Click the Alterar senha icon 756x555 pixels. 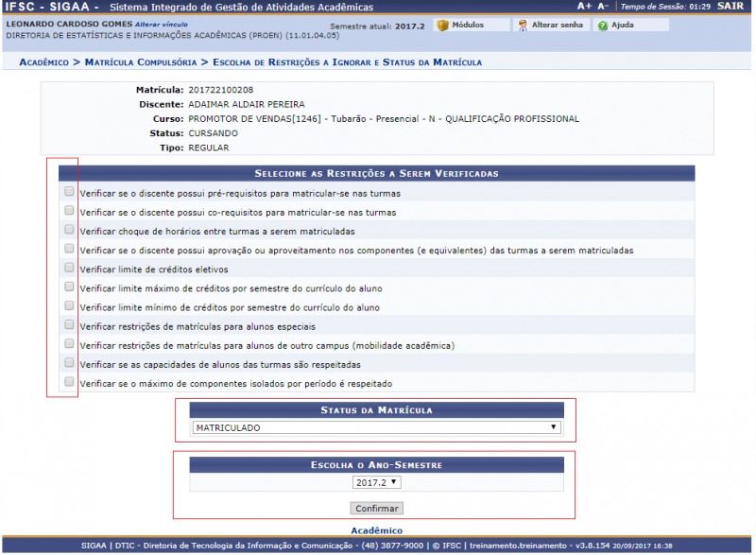(x=523, y=25)
